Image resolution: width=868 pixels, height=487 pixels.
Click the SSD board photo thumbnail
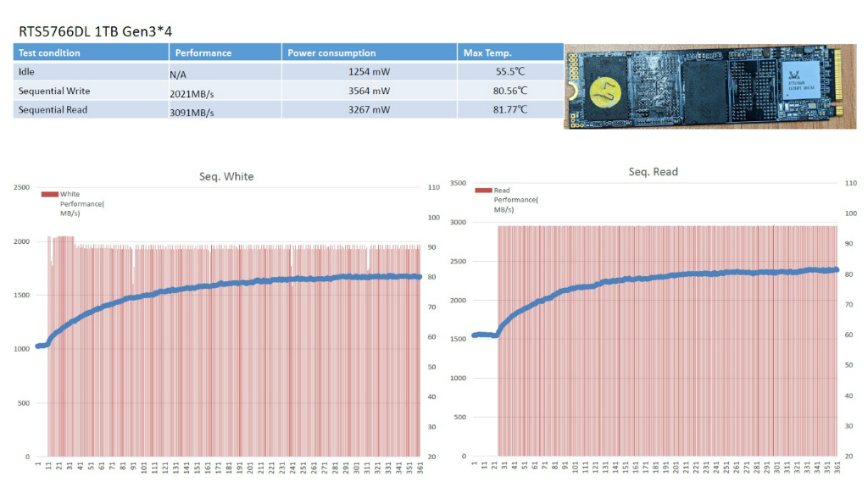click(x=710, y=87)
